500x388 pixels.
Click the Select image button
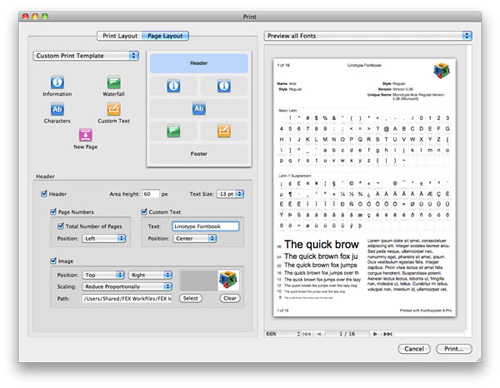click(191, 298)
